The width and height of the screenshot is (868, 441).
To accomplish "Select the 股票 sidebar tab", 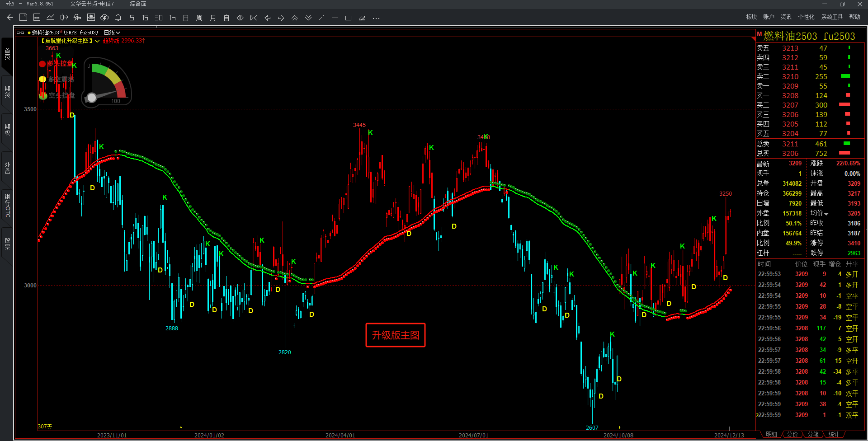I will (x=7, y=244).
